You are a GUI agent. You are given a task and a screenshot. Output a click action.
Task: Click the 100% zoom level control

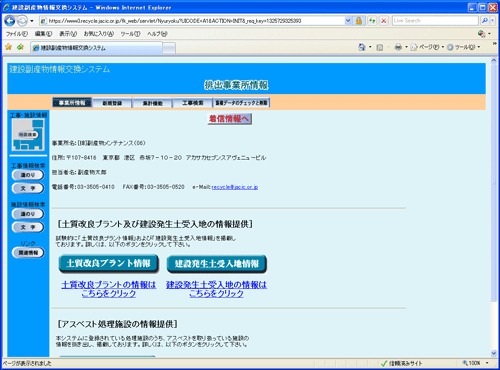472,363
